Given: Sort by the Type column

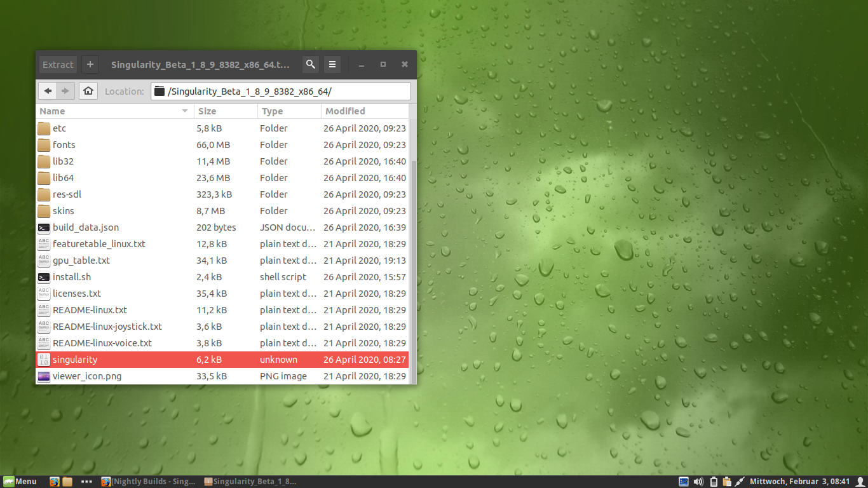Looking at the screenshot, I should tap(289, 111).
